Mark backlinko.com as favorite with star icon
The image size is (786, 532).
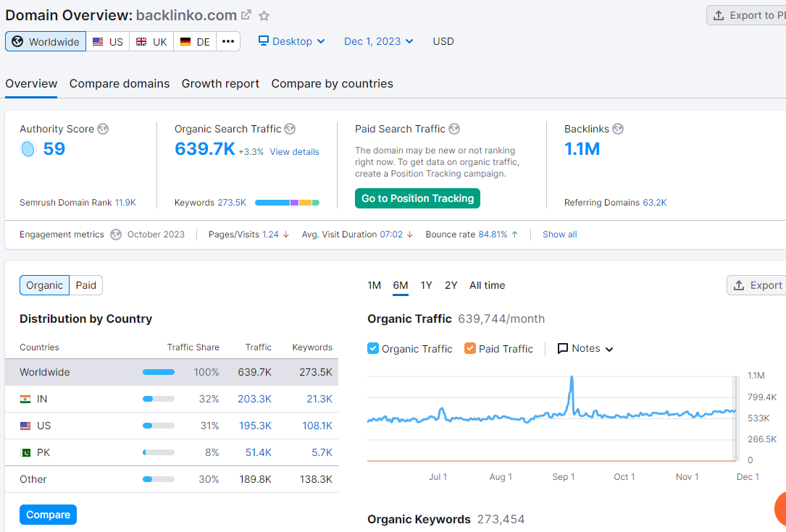(264, 14)
